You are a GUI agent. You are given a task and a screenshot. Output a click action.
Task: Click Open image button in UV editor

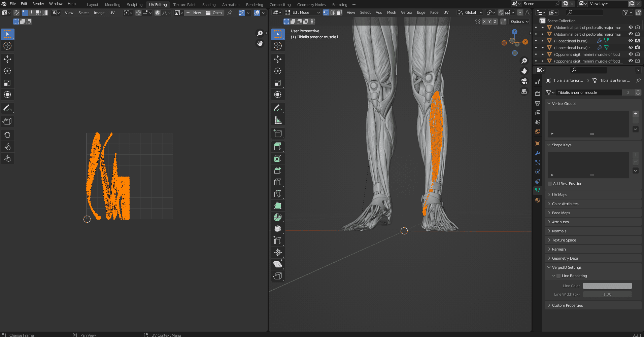(x=214, y=13)
